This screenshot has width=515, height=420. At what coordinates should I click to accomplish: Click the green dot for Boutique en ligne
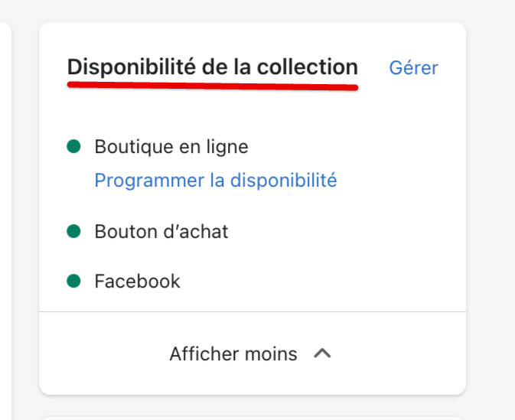(x=74, y=146)
